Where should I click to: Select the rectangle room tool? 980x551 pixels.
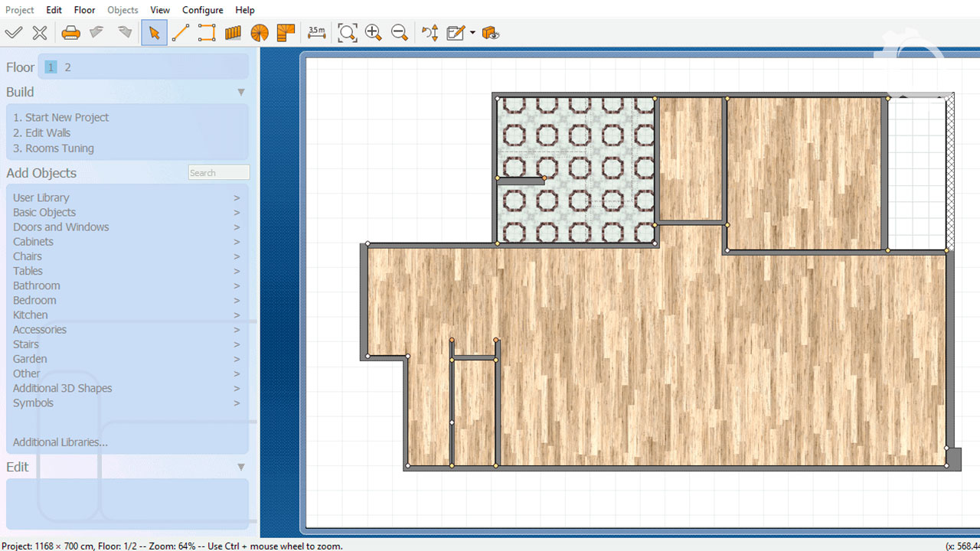pos(207,33)
